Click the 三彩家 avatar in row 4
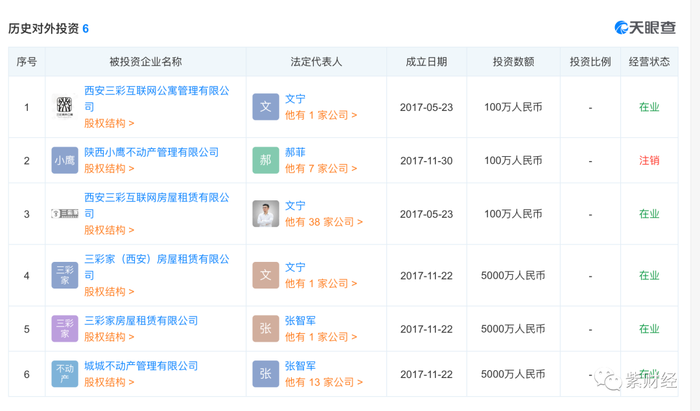Image resolution: width=700 pixels, height=411 pixels. (x=65, y=275)
